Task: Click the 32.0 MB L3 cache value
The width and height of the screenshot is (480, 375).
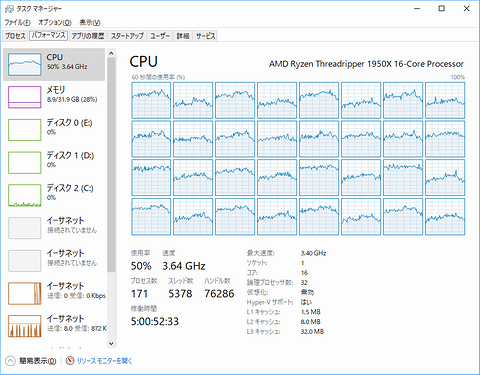Action: [312, 331]
